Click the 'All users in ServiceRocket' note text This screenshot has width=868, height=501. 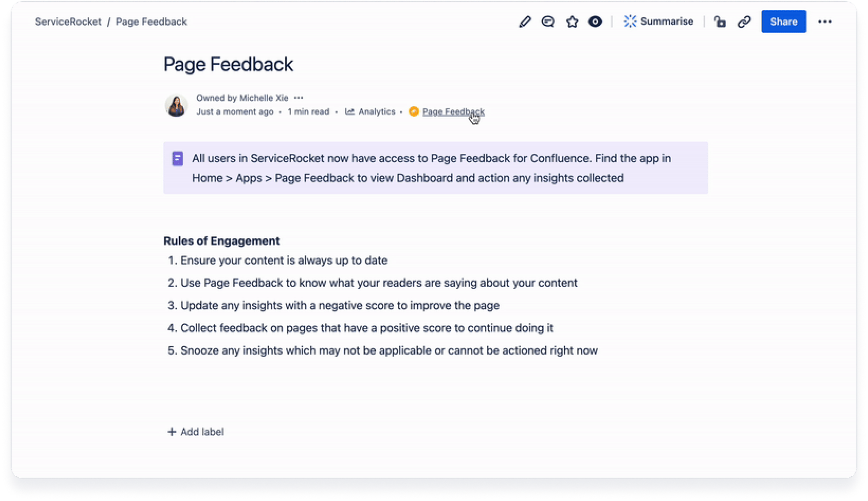pos(431,168)
